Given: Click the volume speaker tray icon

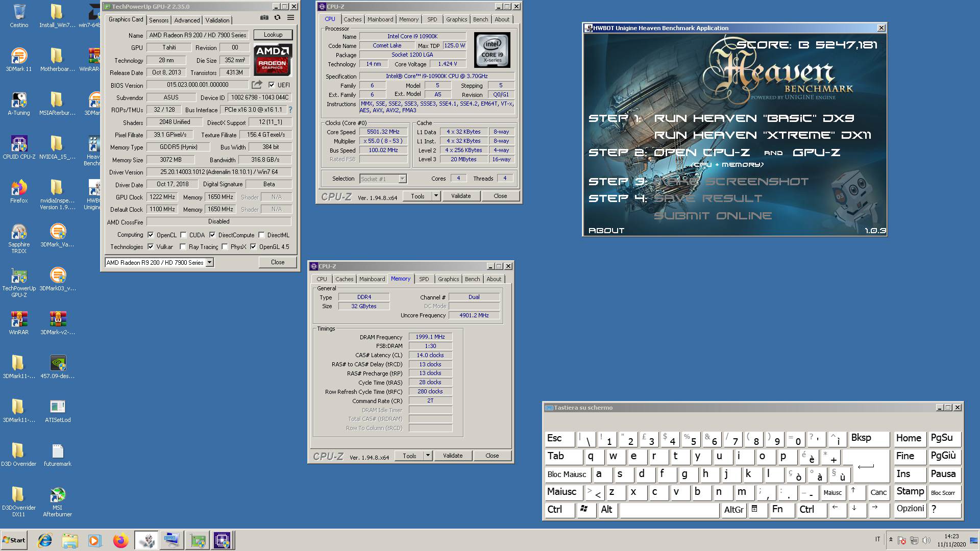Looking at the screenshot, I should coord(926,540).
